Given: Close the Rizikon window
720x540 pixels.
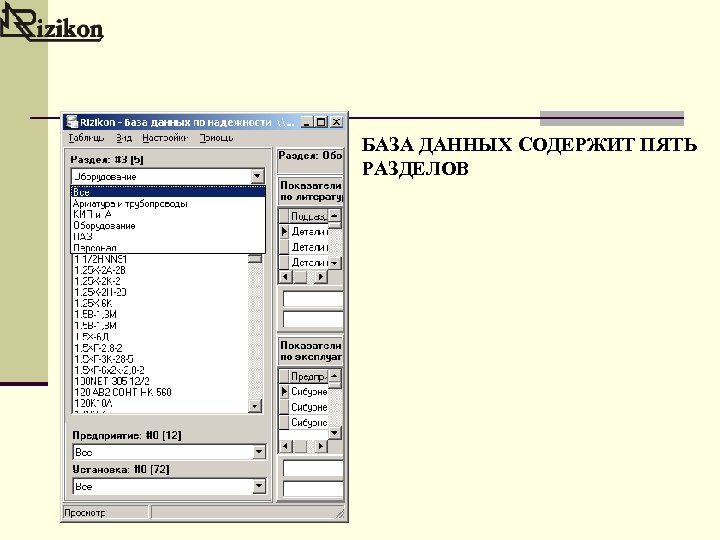Looking at the screenshot, I should pyautogui.click(x=337, y=122).
